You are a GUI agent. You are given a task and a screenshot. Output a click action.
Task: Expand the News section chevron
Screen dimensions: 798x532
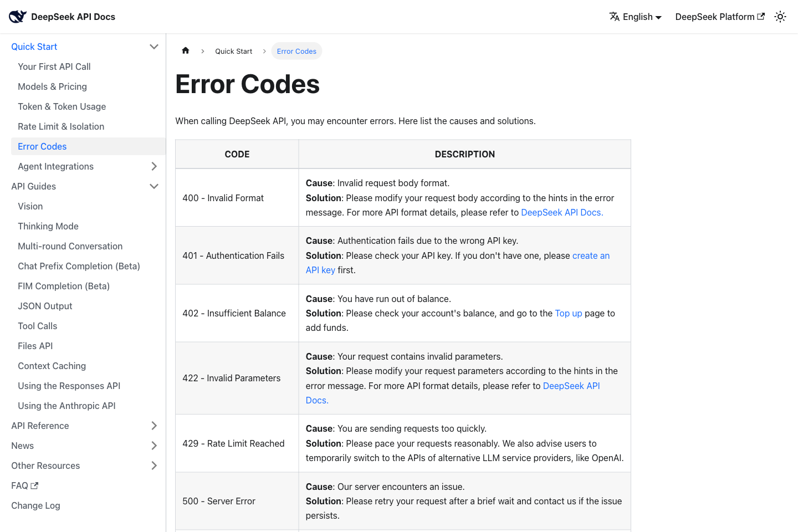click(x=154, y=446)
